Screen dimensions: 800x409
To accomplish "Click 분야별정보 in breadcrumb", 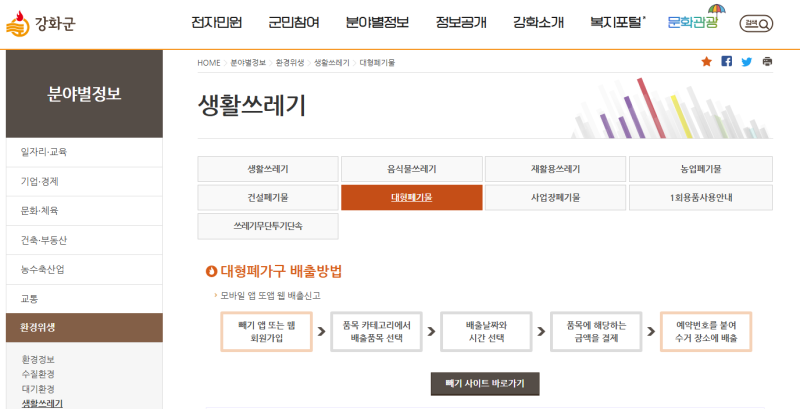I will [x=248, y=63].
